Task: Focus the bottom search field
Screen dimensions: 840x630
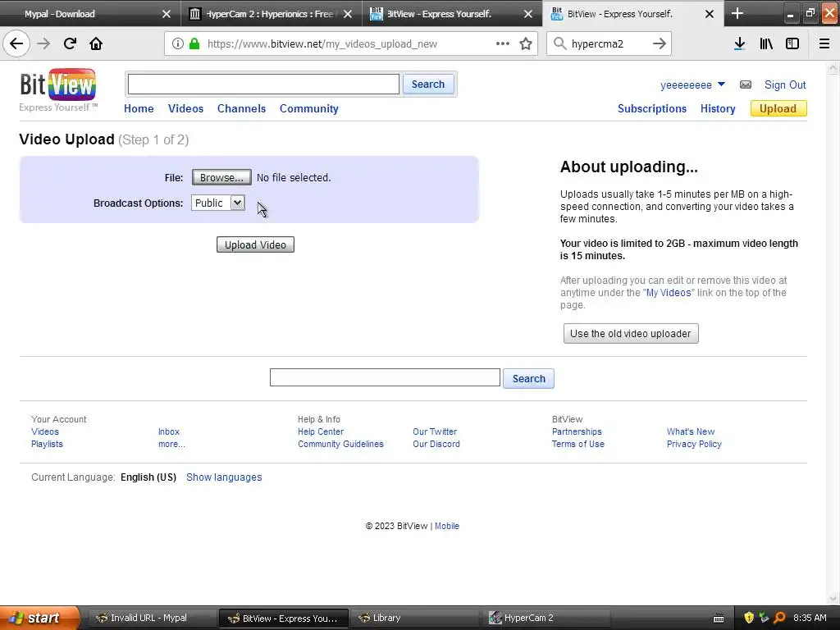Action: tap(385, 377)
